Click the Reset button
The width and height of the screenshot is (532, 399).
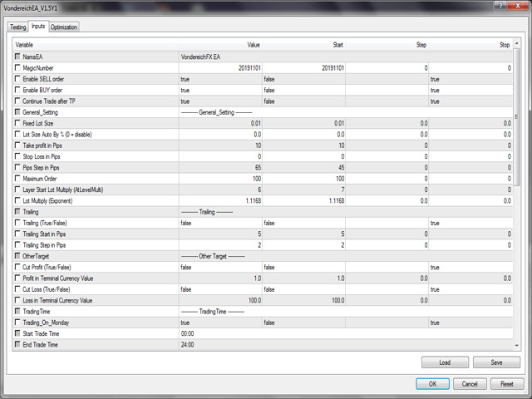click(x=507, y=384)
